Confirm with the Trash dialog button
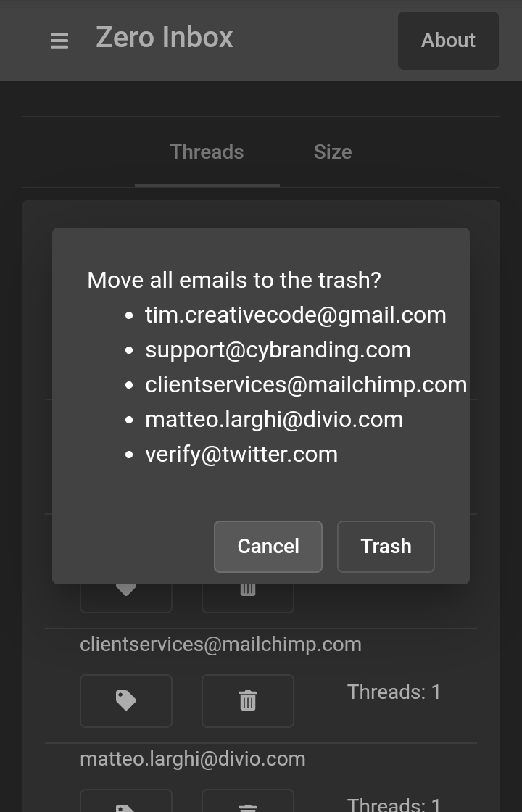Image resolution: width=522 pixels, height=812 pixels. (386, 547)
